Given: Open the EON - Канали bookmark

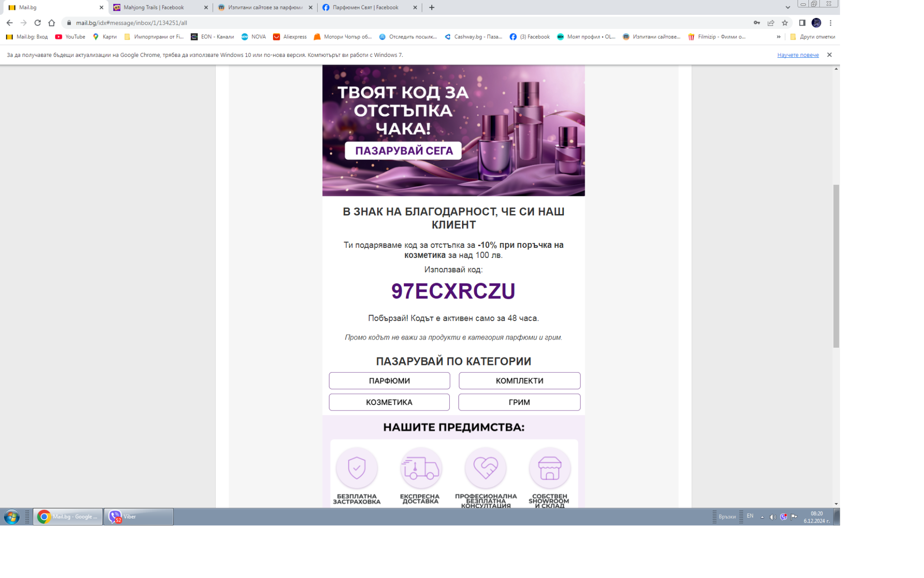Looking at the screenshot, I should click(x=213, y=37).
